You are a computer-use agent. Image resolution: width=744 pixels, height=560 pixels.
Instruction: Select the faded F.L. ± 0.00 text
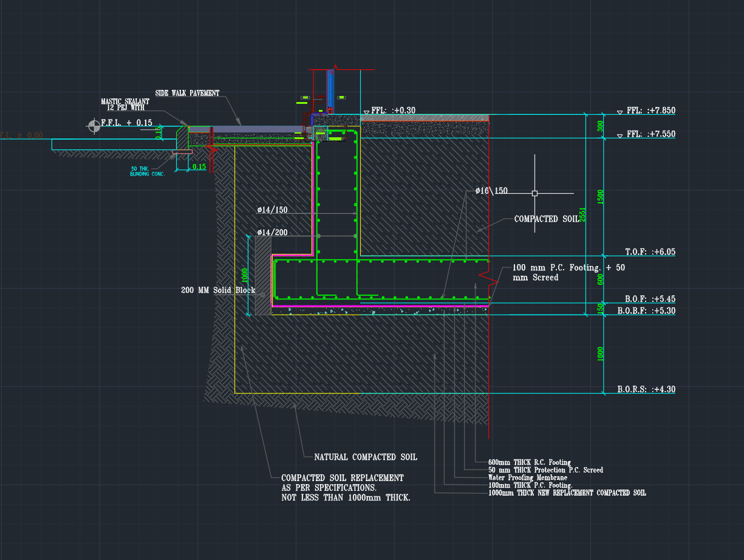pyautogui.click(x=21, y=135)
